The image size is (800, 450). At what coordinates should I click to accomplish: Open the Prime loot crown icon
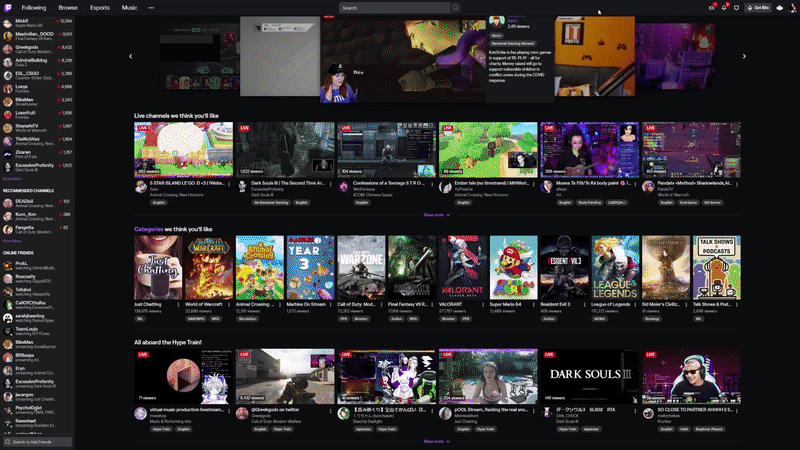click(711, 8)
